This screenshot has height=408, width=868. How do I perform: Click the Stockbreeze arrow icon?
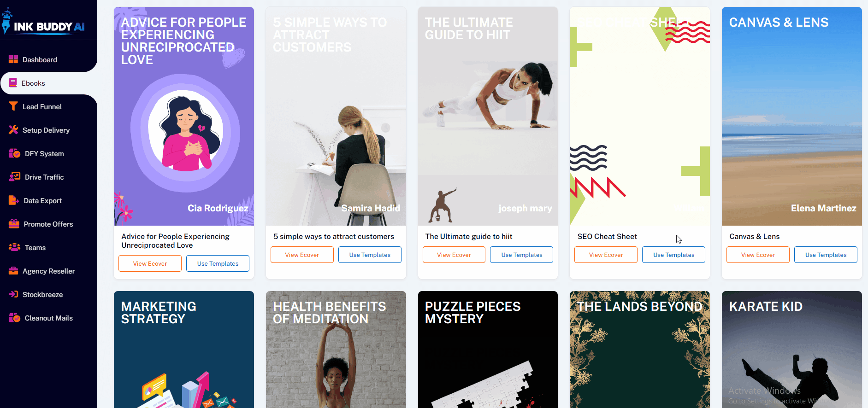pos(13,294)
